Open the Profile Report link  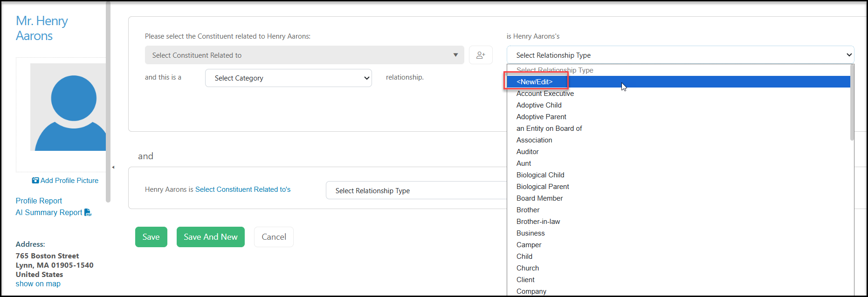pyautogui.click(x=39, y=201)
